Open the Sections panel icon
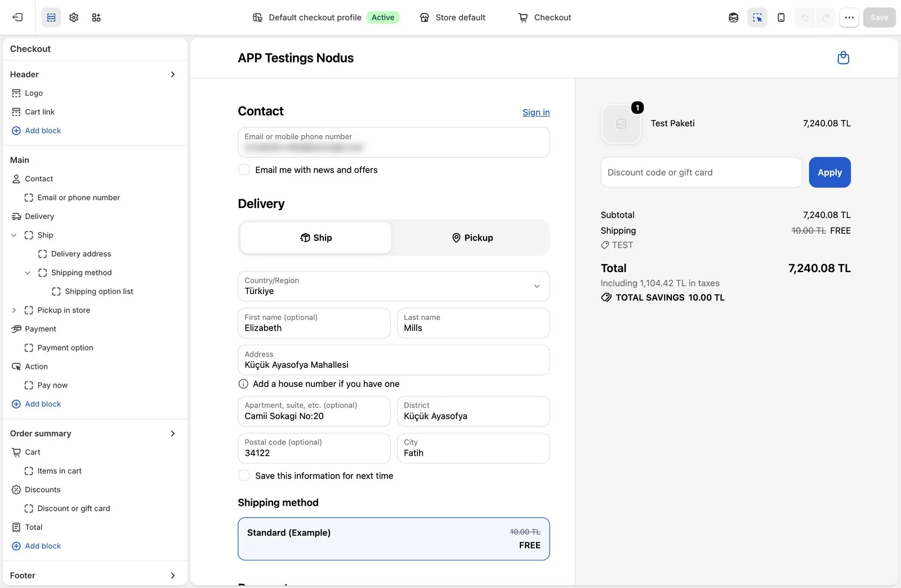Screen dimensions: 901x588 (51, 17)
